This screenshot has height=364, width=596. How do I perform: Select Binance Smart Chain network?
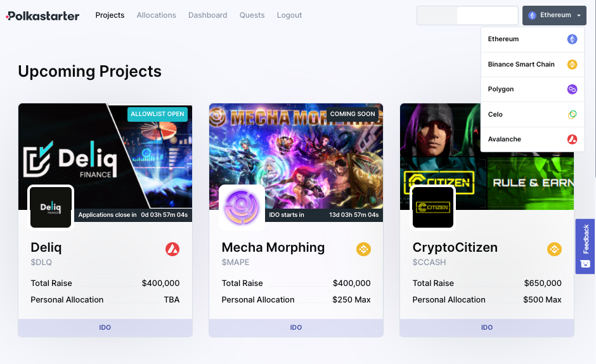pyautogui.click(x=533, y=64)
